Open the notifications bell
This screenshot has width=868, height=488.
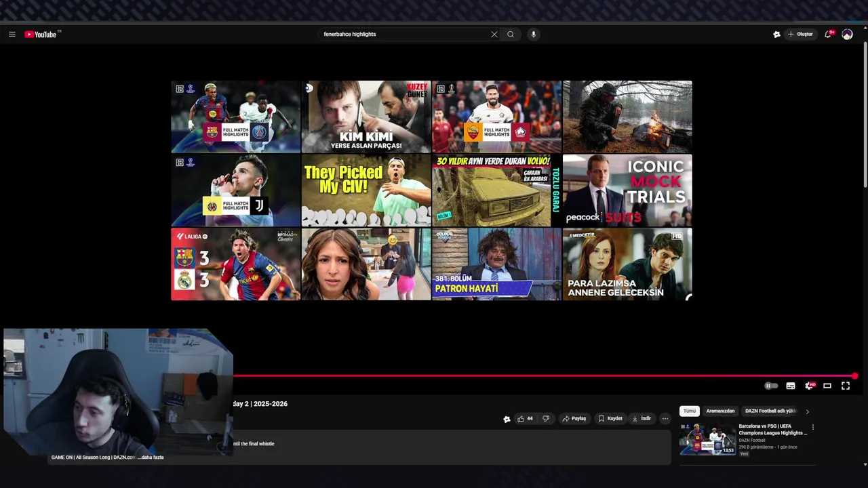[x=828, y=35]
